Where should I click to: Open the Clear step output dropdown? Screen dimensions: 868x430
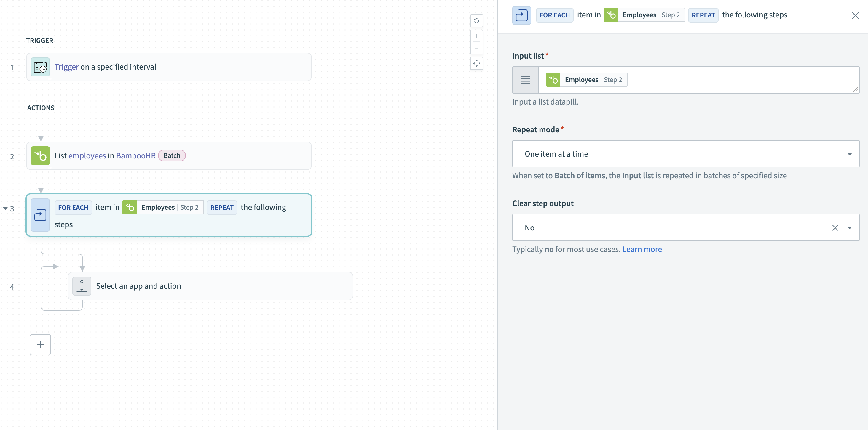pos(850,227)
